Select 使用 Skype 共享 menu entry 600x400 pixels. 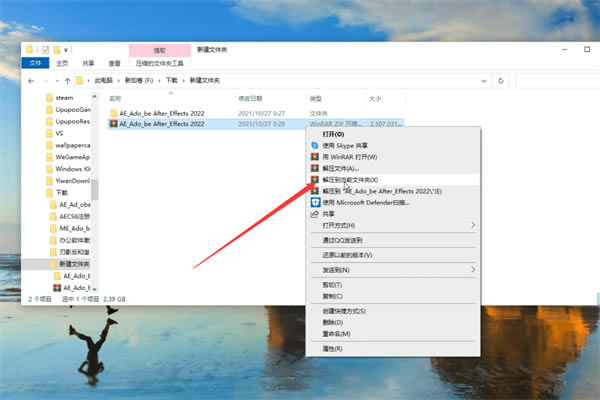[393, 145]
